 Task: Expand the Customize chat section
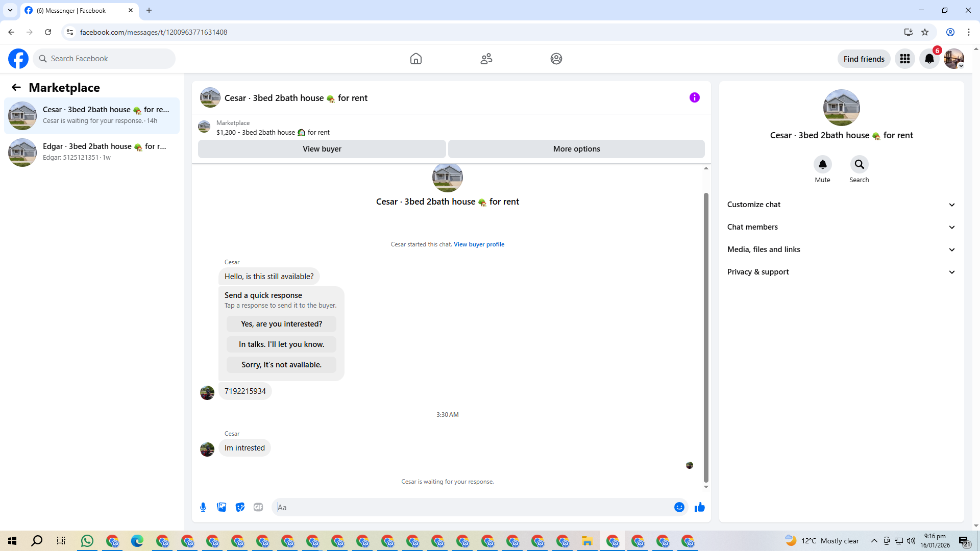(x=841, y=205)
